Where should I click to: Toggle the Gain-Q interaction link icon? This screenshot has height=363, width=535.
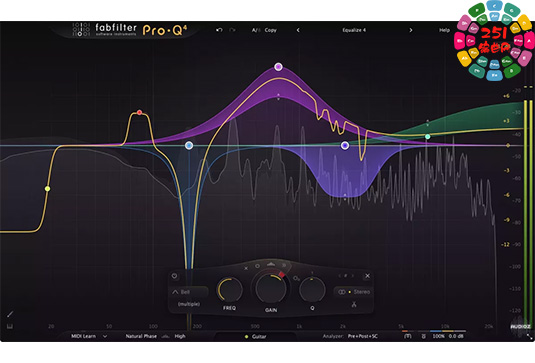click(296, 279)
